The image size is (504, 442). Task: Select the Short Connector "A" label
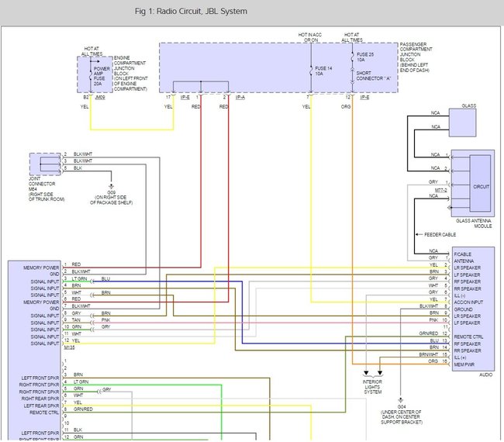[x=372, y=77]
